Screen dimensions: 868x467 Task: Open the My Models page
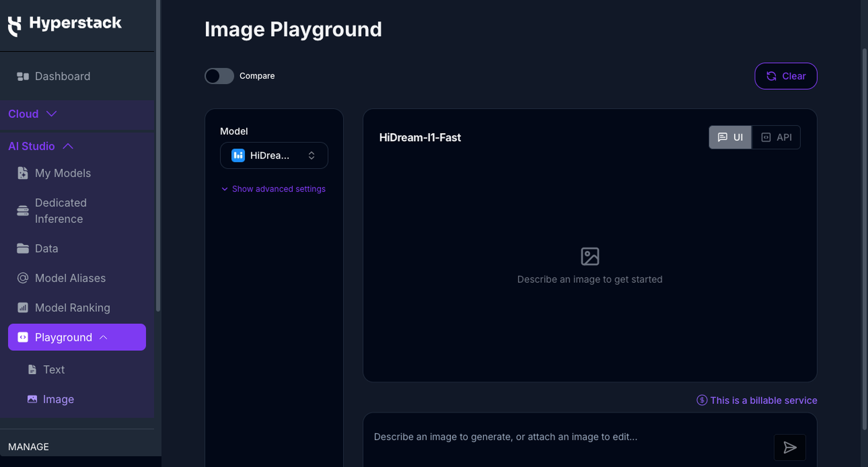click(77, 173)
